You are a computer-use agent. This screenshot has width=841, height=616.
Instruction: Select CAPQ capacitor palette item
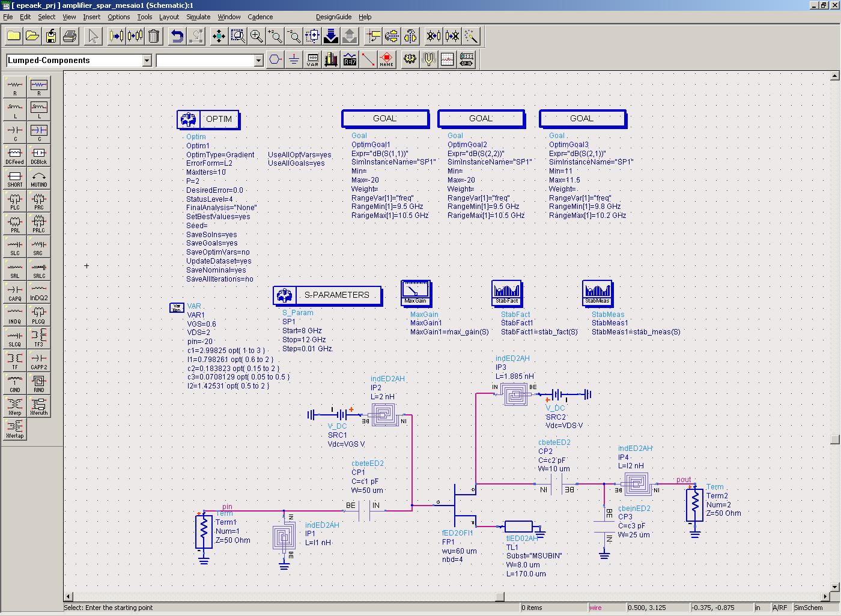tap(15, 292)
